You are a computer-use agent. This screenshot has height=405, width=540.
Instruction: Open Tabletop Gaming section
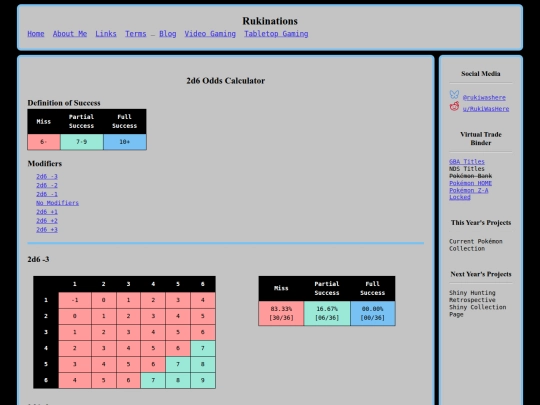tap(276, 34)
